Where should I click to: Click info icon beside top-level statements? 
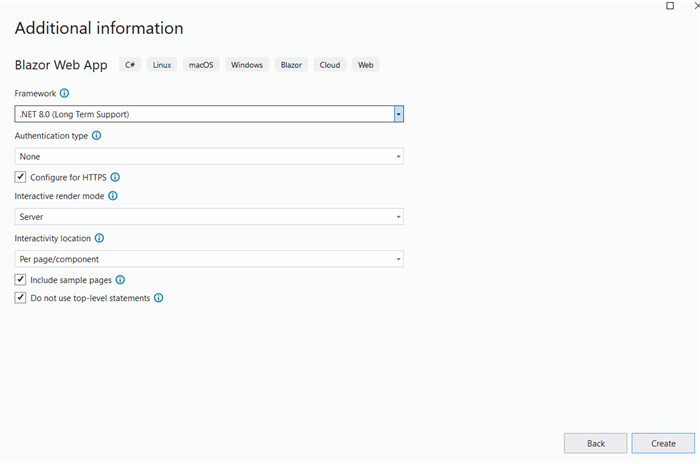click(x=158, y=298)
